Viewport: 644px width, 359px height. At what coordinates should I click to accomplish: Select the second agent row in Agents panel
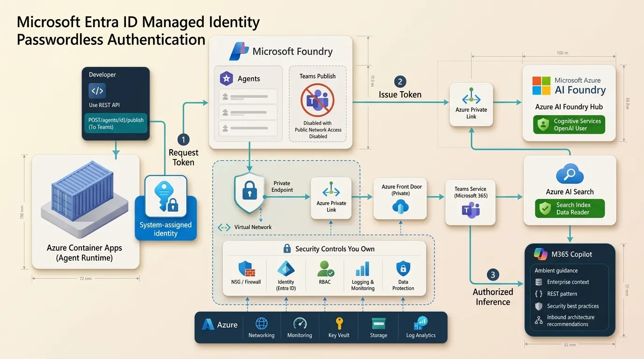pos(248,112)
